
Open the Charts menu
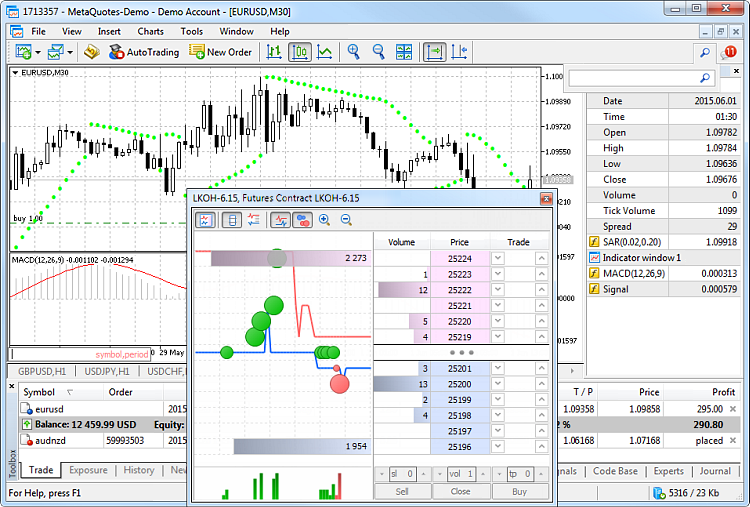click(x=151, y=32)
